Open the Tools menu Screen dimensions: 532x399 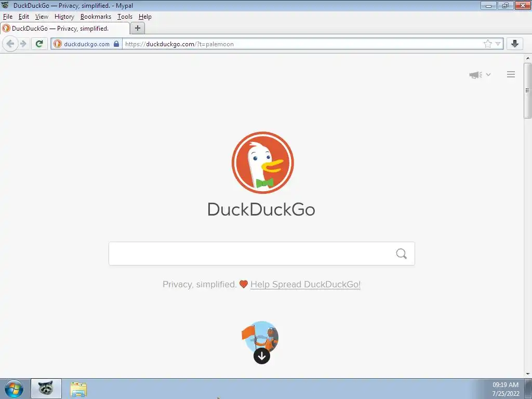click(125, 17)
